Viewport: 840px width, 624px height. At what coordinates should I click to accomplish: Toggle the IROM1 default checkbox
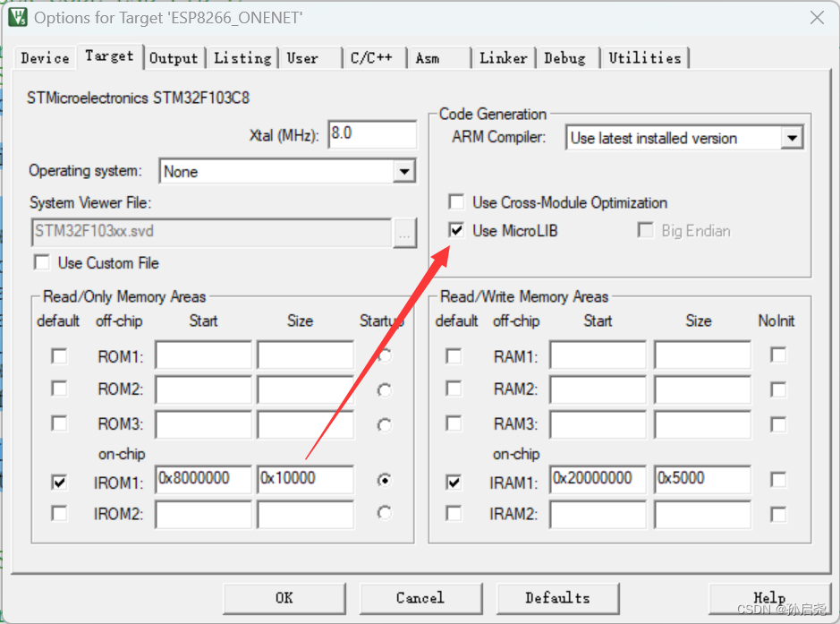pyautogui.click(x=59, y=482)
